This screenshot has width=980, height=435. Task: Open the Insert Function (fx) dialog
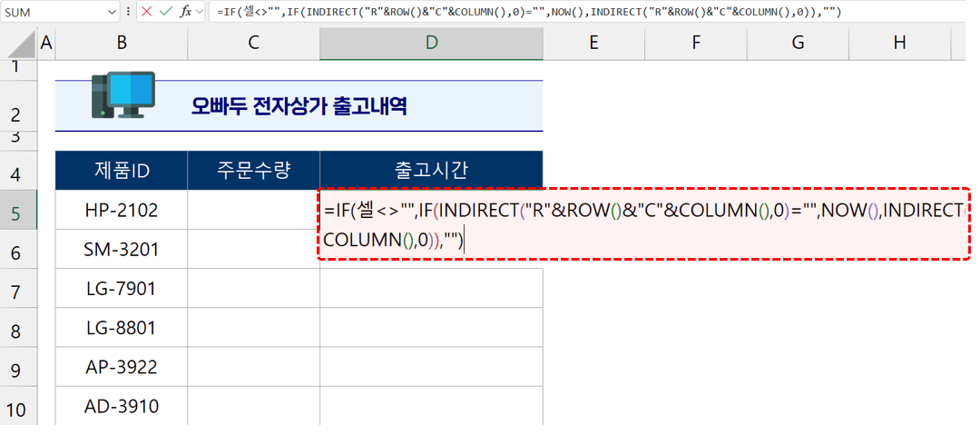click(x=185, y=12)
